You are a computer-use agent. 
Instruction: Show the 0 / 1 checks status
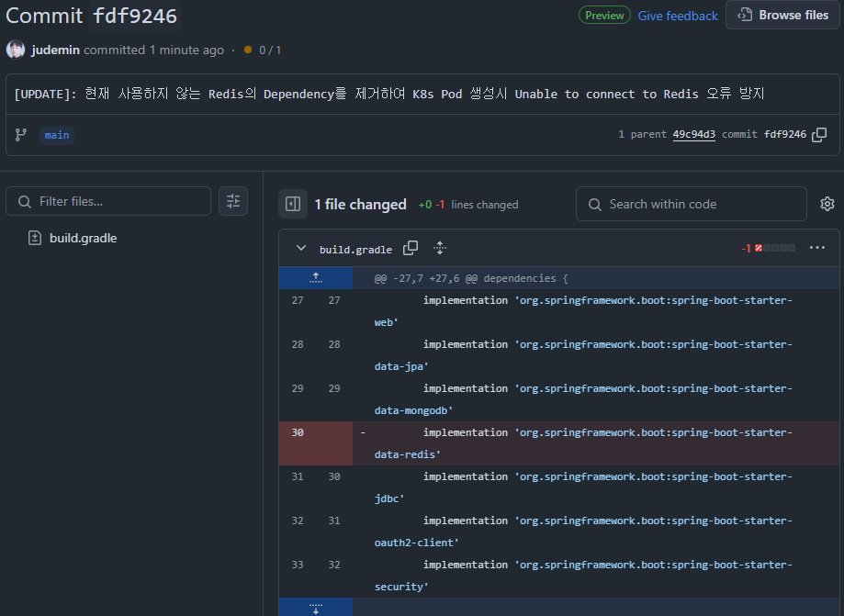263,50
